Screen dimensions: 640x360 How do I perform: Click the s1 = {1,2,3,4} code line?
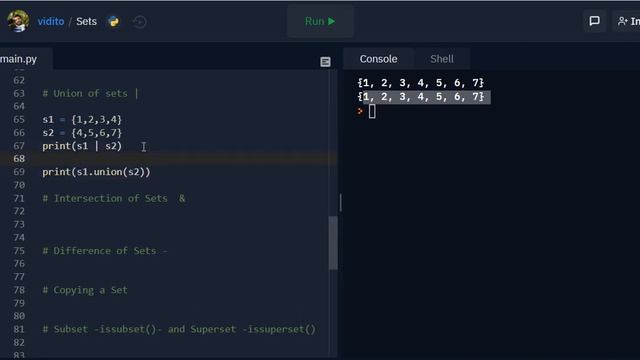pyautogui.click(x=82, y=120)
